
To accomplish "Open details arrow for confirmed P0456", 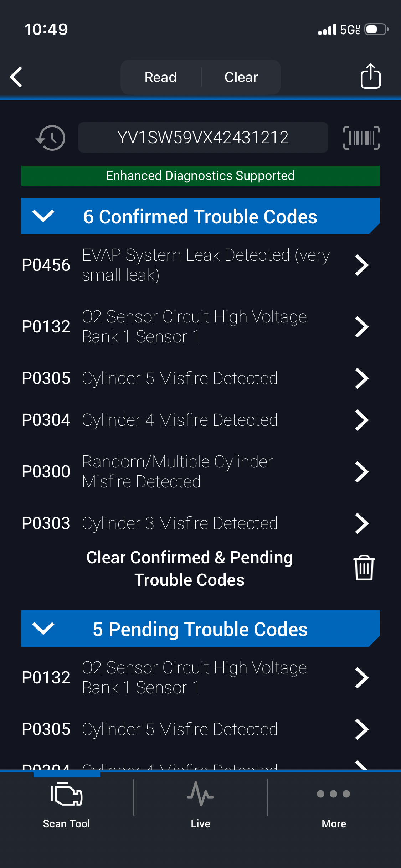I will click(x=361, y=265).
